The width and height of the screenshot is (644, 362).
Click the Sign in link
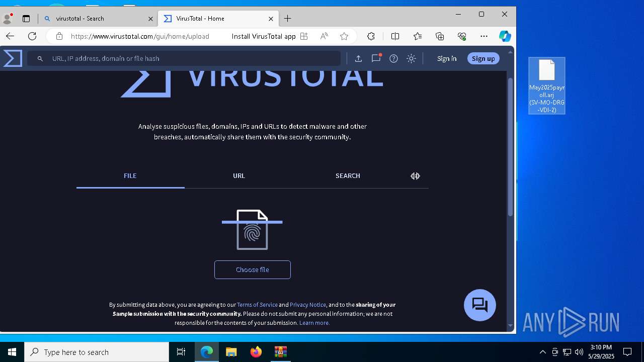pos(447,58)
